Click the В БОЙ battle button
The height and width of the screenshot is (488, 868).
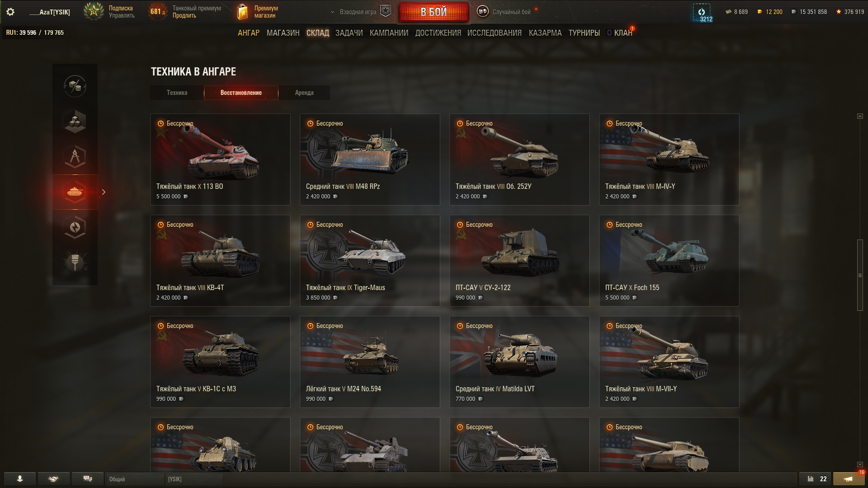pos(434,12)
